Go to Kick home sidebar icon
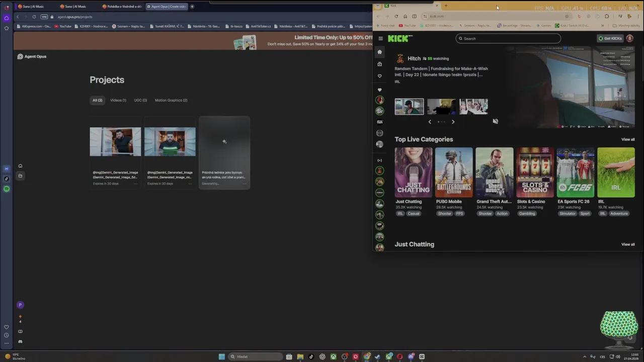This screenshot has height=362, width=644. pos(379,52)
